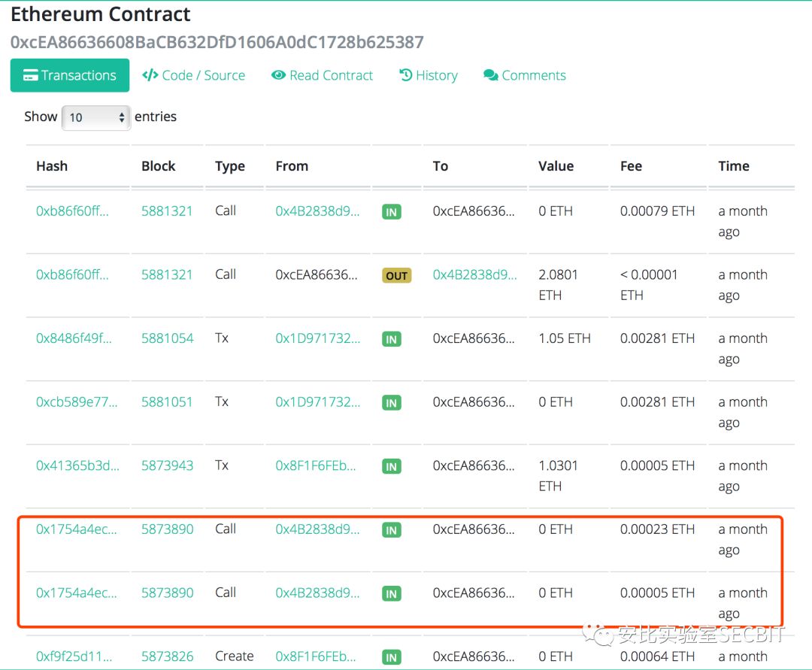Open From address 0x4B2838d9 in the 0.00023 ETH row

tap(317, 529)
